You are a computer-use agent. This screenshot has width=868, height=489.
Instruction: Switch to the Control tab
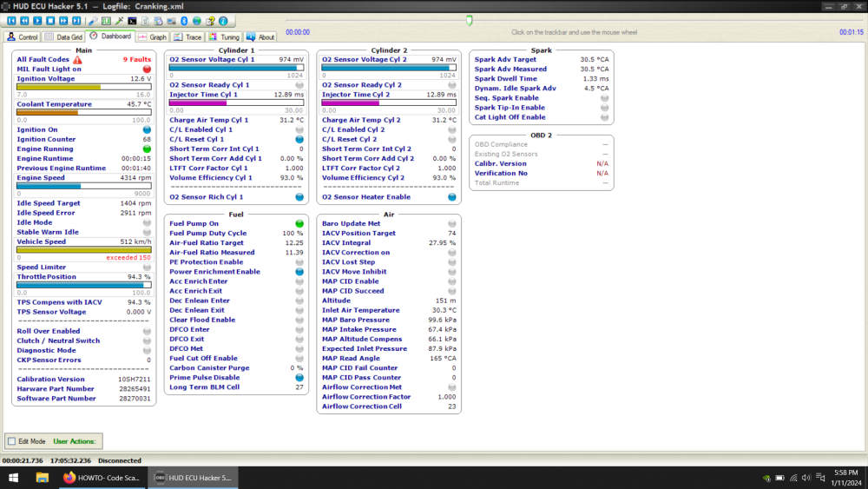23,37
